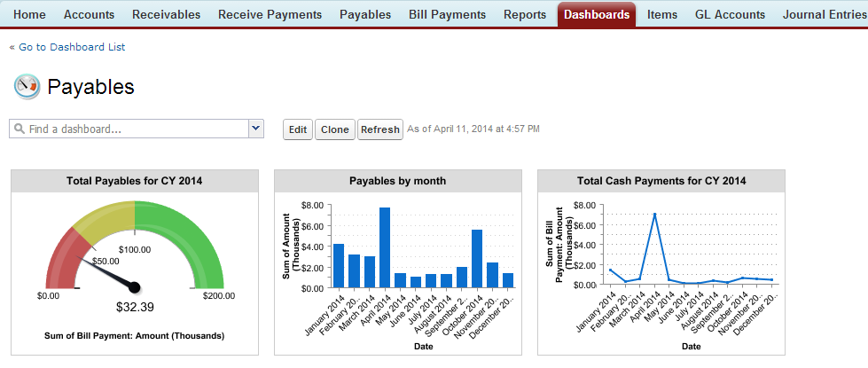Switch to the Accounts tab

coord(89,14)
